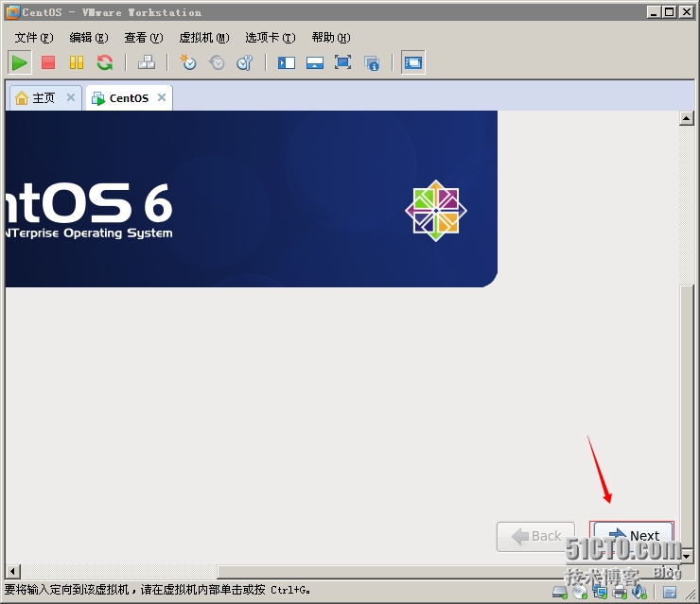
Task: Revert to previous snapshot icon
Action: pyautogui.click(x=217, y=62)
